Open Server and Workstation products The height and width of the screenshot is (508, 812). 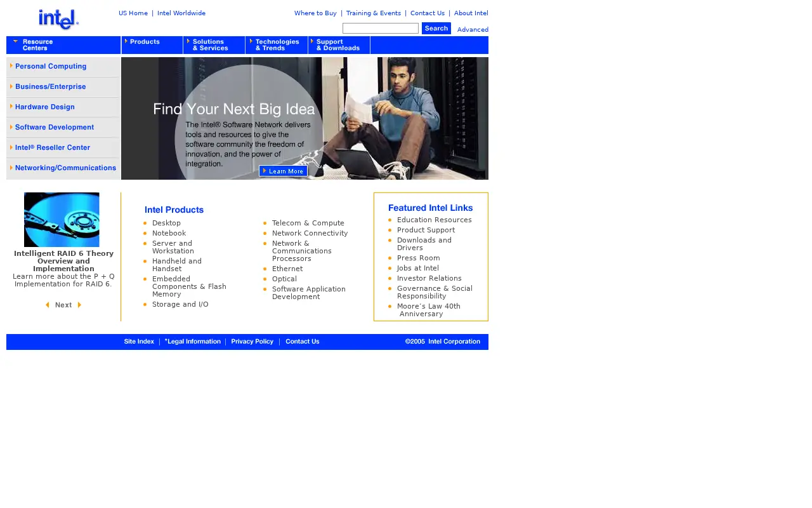[x=173, y=248]
